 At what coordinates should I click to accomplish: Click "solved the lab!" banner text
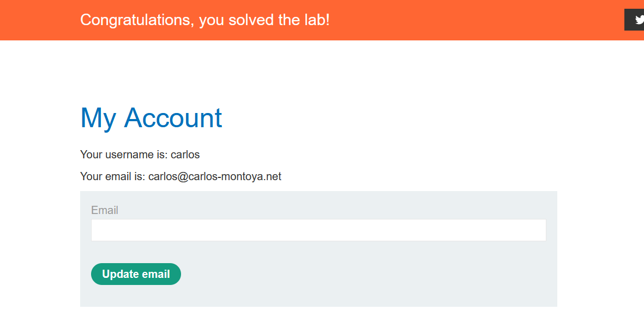coord(284,20)
